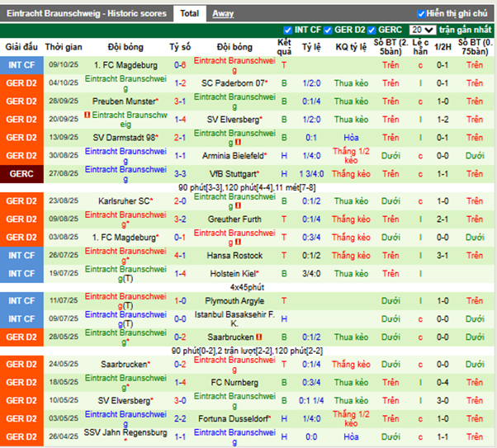
Task: Click the 4-1 score versus Hansa Rostock
Action: tap(180, 256)
